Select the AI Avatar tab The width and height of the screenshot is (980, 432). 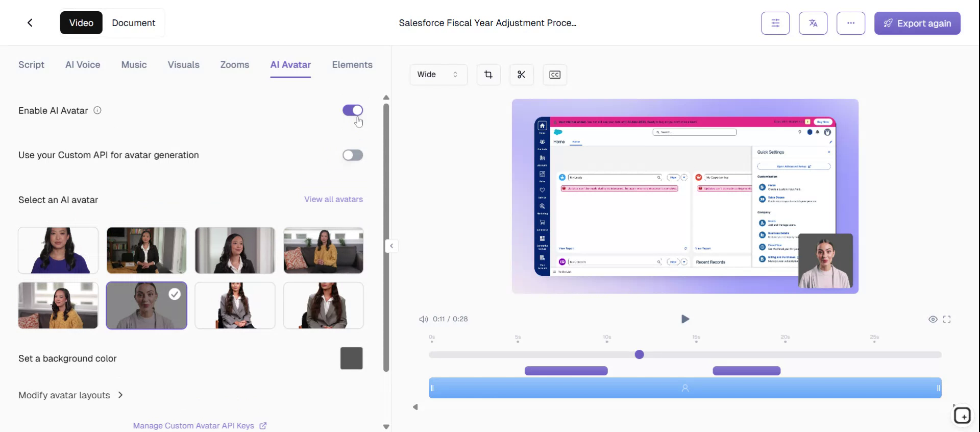tap(290, 65)
